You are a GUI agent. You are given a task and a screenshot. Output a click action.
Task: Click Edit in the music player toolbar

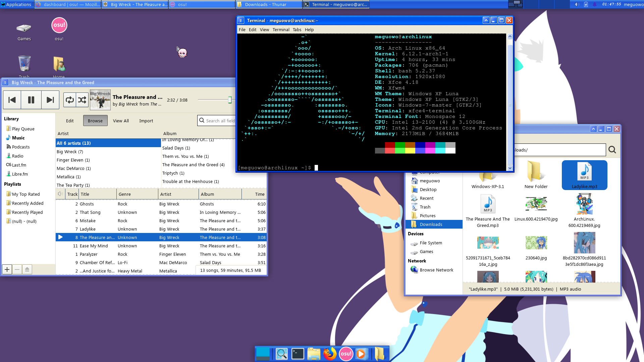70,121
